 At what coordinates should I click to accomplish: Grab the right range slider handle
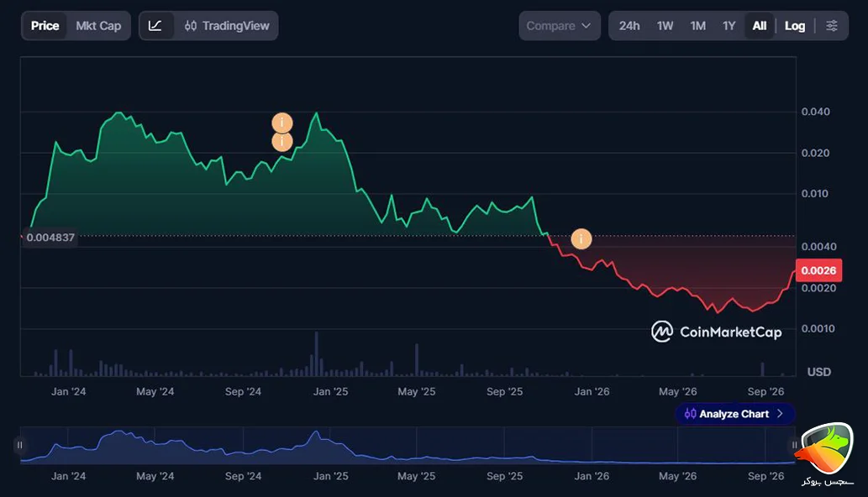[x=794, y=445]
